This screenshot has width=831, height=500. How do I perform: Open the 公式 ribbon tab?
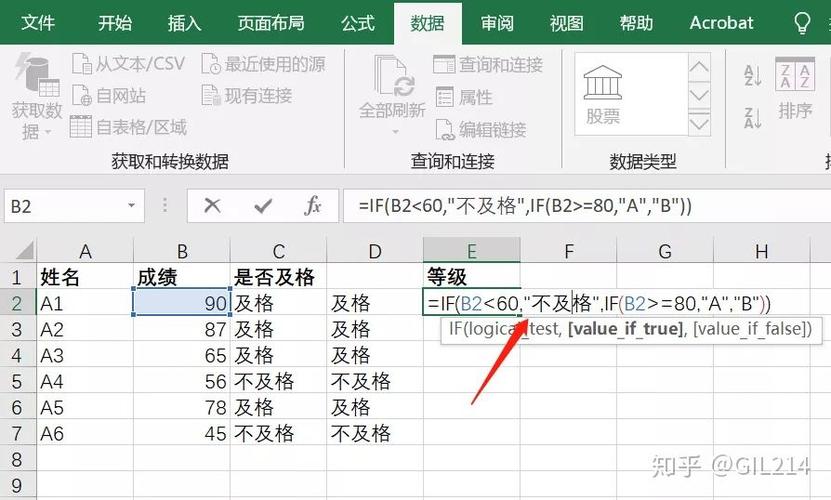click(358, 23)
